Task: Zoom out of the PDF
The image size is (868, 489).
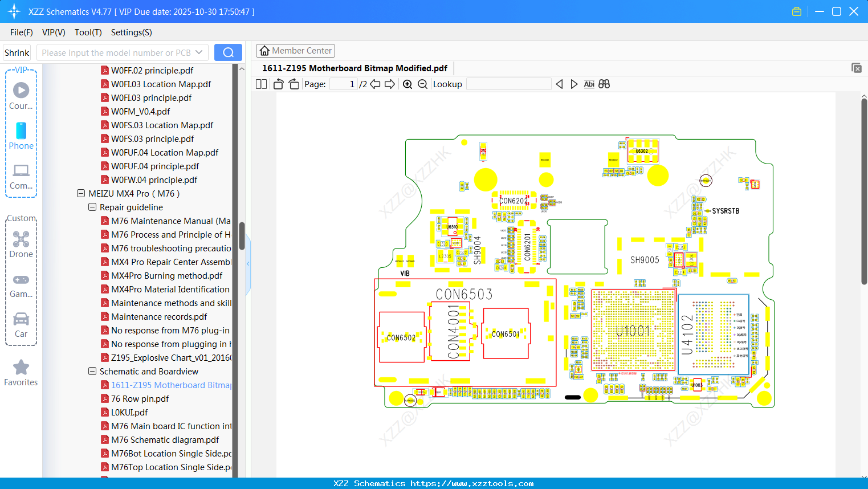Action: pyautogui.click(x=422, y=83)
